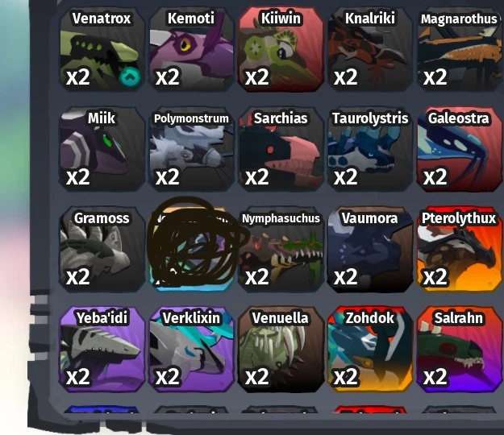Screen dimensions: 504x435
Task: Open the Kemoti creature slot
Action: point(192,50)
